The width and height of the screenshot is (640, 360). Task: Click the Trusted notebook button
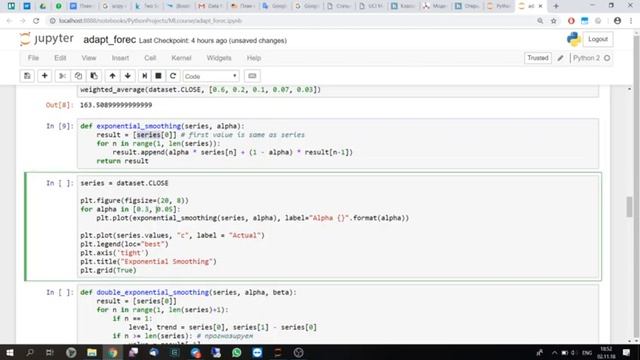538,58
